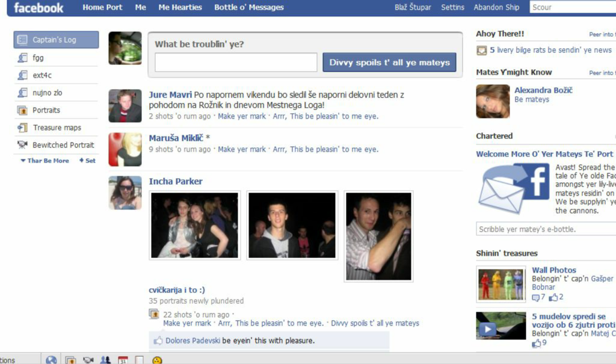
Task: Click the notes page icon in bottom bar
Action: pos(139,360)
